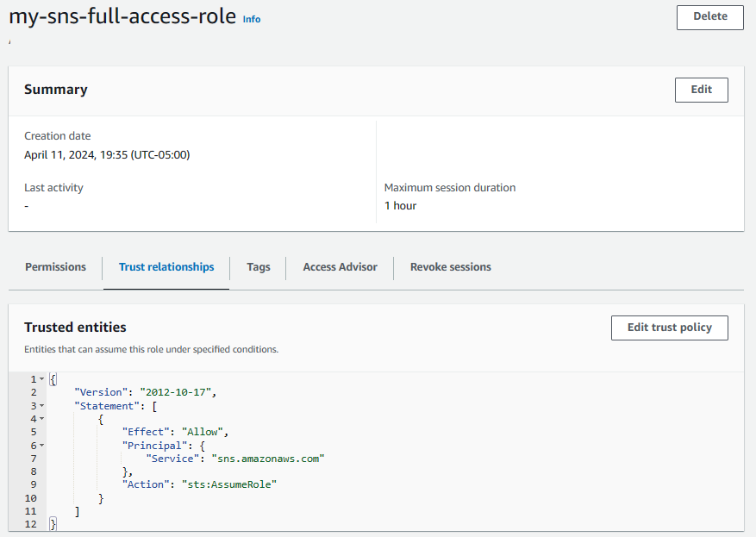Image resolution: width=756 pixels, height=537 pixels.
Task: Collapse the statement object fold on line 4
Action: [x=41, y=419]
